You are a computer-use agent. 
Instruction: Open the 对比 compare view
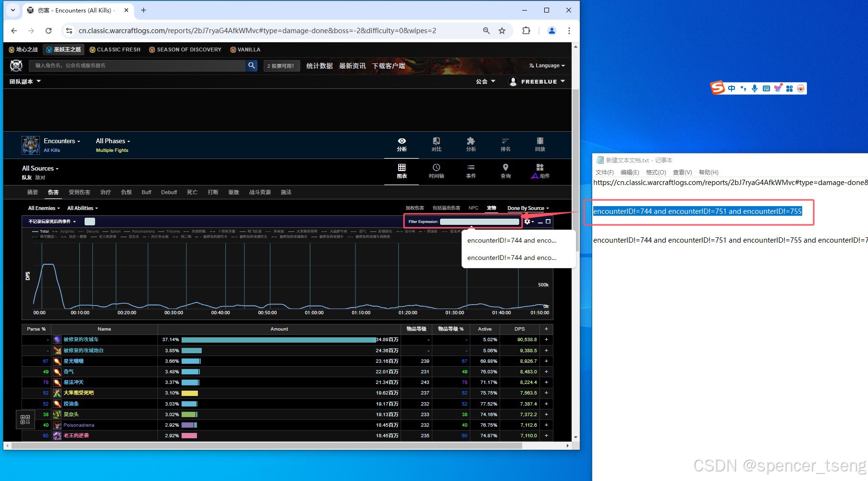click(x=436, y=145)
